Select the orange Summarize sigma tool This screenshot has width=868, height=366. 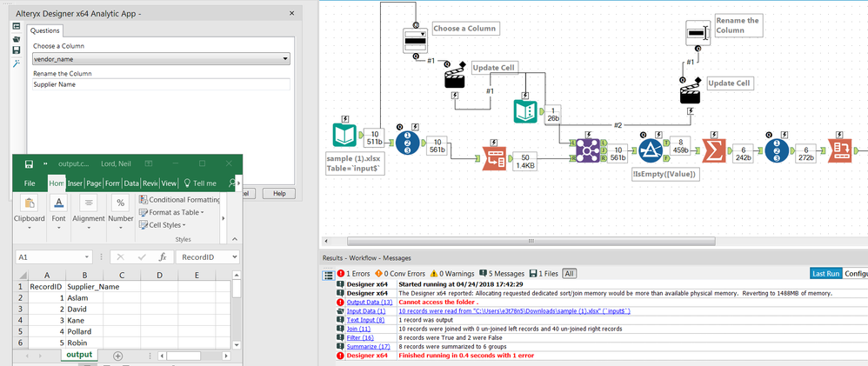pos(713,150)
